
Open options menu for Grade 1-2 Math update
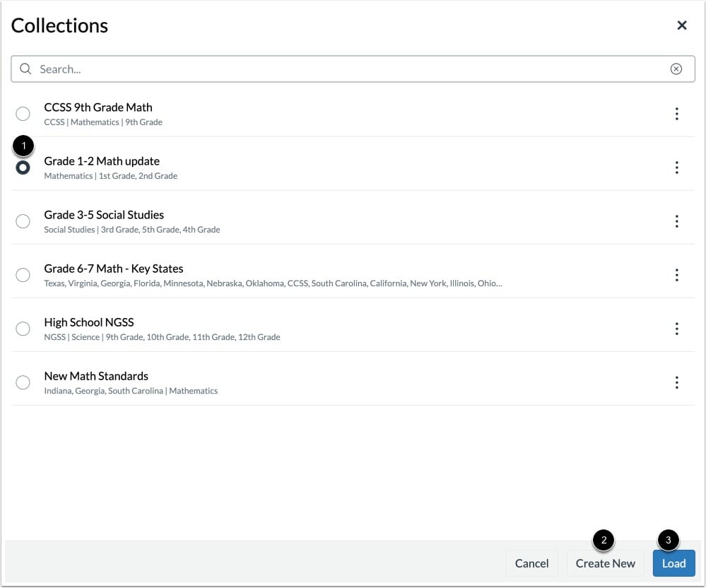(676, 167)
